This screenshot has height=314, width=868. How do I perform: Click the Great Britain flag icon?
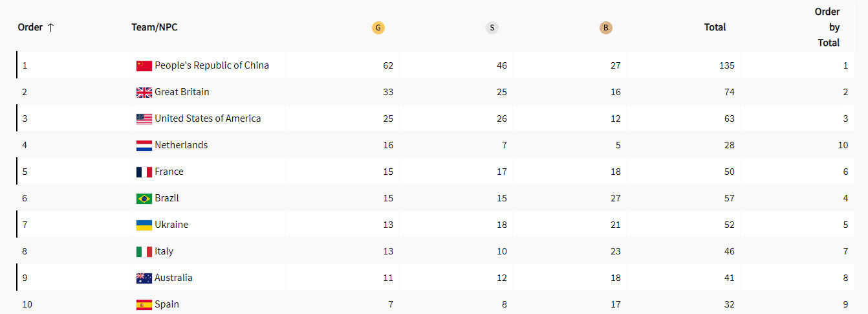(144, 93)
